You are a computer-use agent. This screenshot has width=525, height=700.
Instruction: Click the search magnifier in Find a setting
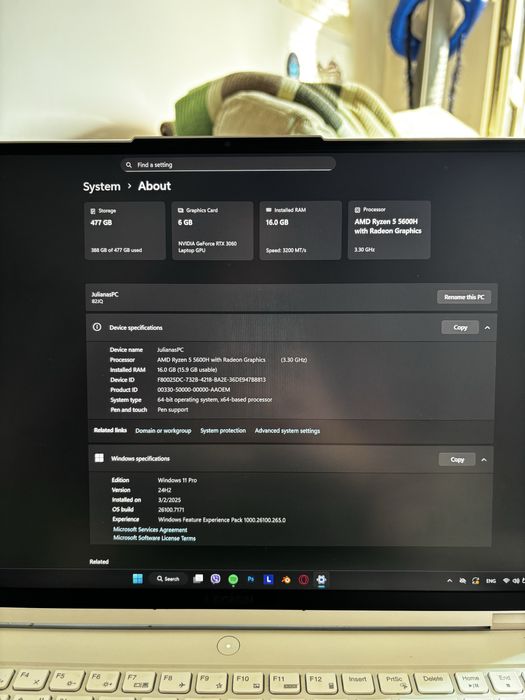[129, 165]
